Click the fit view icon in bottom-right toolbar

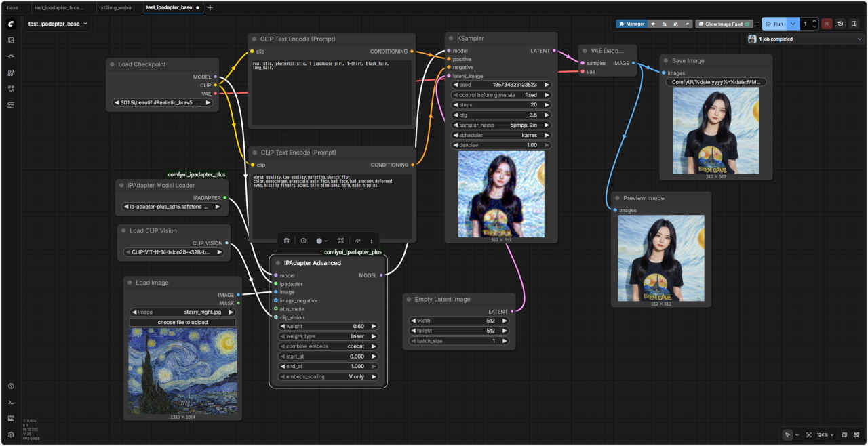click(x=809, y=434)
